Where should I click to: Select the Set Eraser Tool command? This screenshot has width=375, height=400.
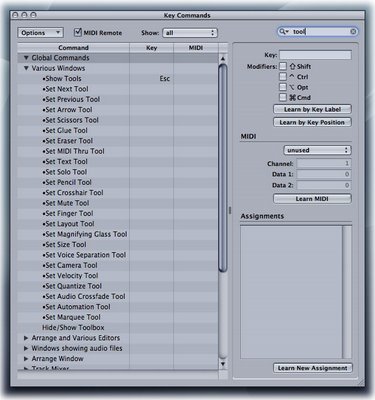point(68,141)
